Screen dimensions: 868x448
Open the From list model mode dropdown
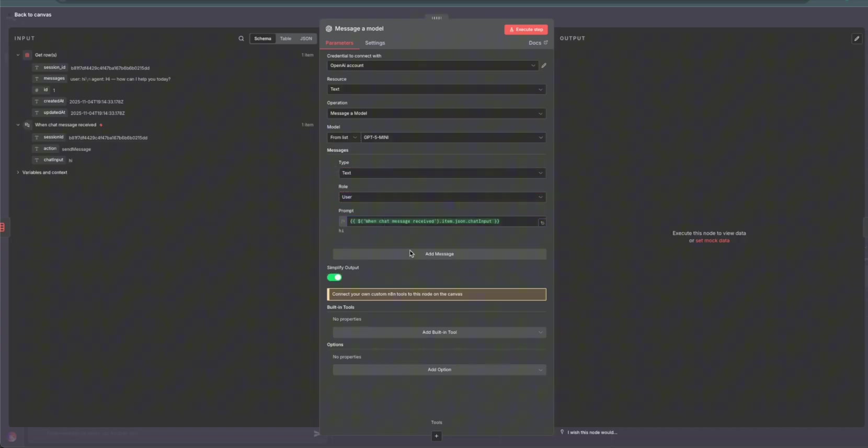click(344, 138)
